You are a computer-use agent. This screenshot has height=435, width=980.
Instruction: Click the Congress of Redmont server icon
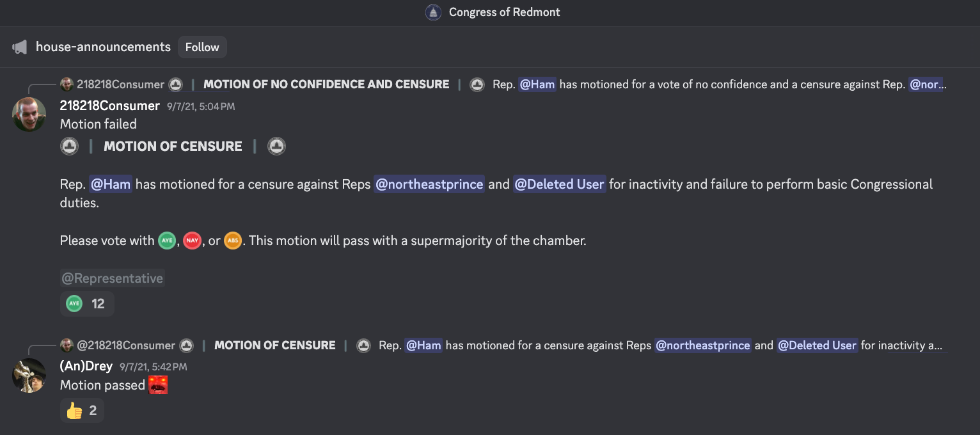click(x=433, y=12)
